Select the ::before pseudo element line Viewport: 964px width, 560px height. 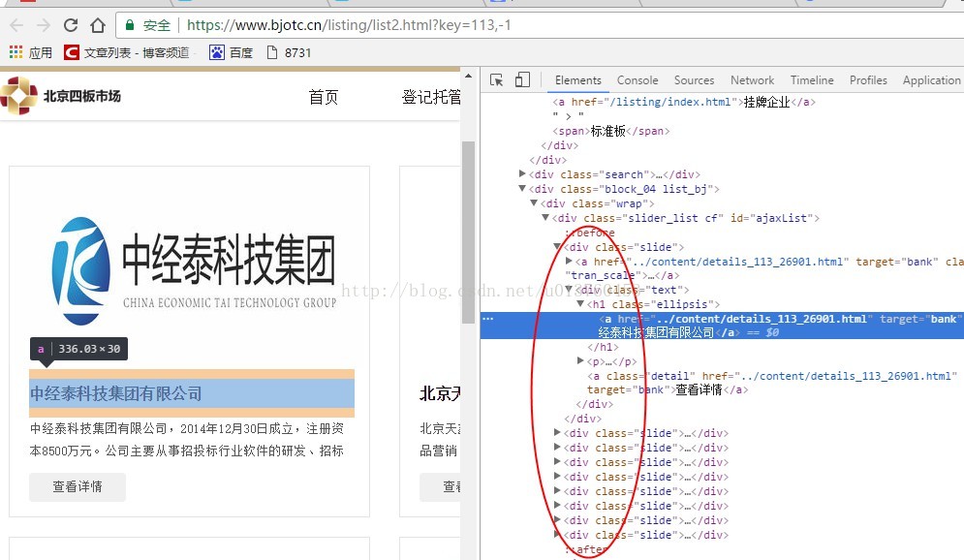coord(590,233)
